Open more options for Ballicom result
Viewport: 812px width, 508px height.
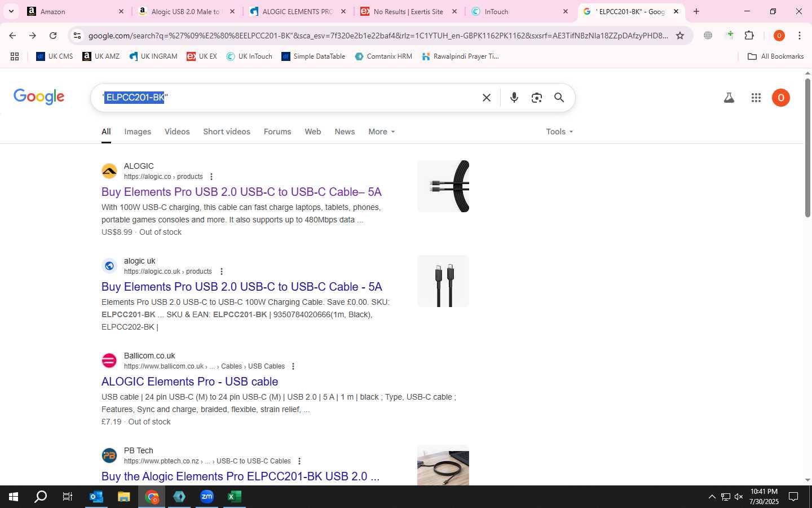tap(293, 366)
